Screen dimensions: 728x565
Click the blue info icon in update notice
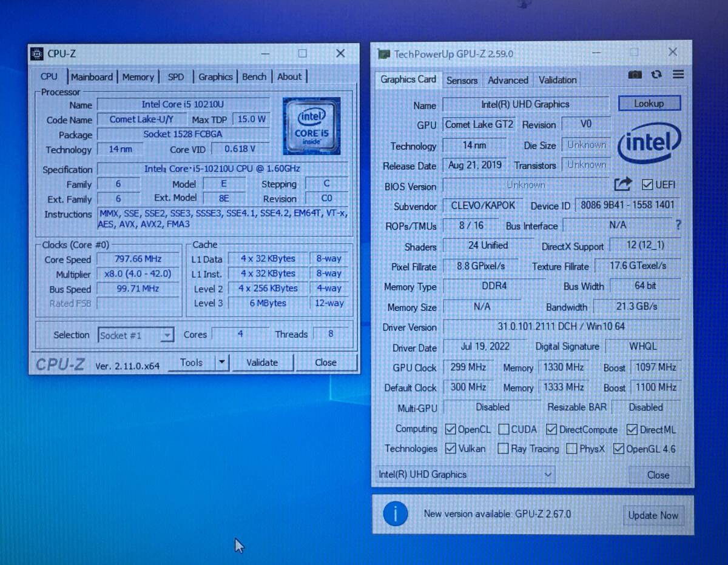(396, 514)
